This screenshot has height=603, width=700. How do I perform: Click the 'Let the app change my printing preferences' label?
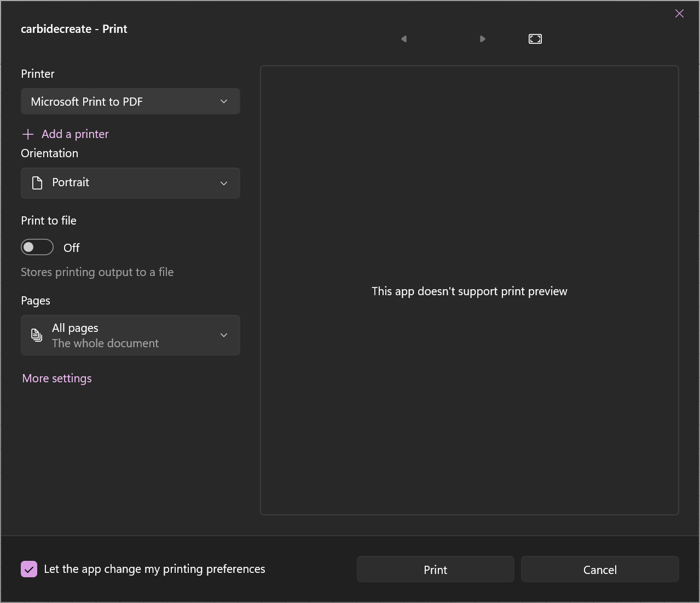pos(154,569)
